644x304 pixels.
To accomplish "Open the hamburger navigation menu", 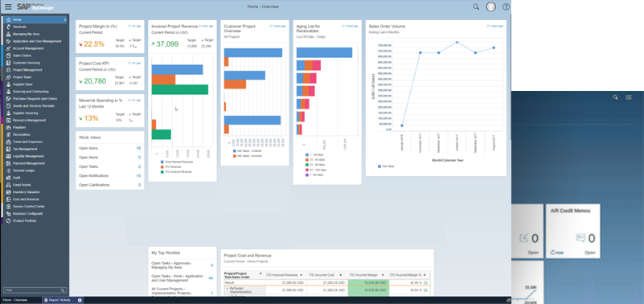I will click(x=8, y=6).
